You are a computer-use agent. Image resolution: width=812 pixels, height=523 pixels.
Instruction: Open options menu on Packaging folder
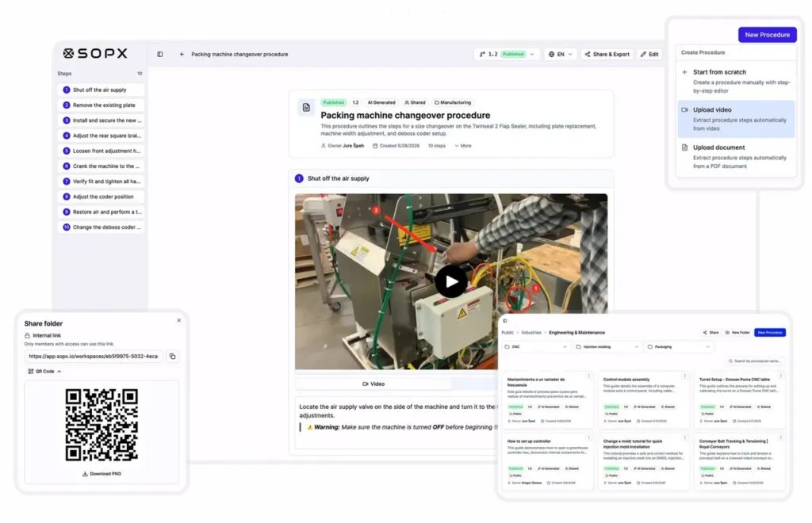tap(708, 346)
